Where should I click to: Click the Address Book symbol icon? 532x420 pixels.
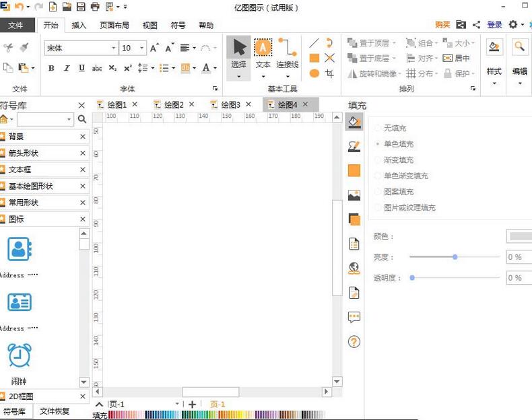(20, 249)
